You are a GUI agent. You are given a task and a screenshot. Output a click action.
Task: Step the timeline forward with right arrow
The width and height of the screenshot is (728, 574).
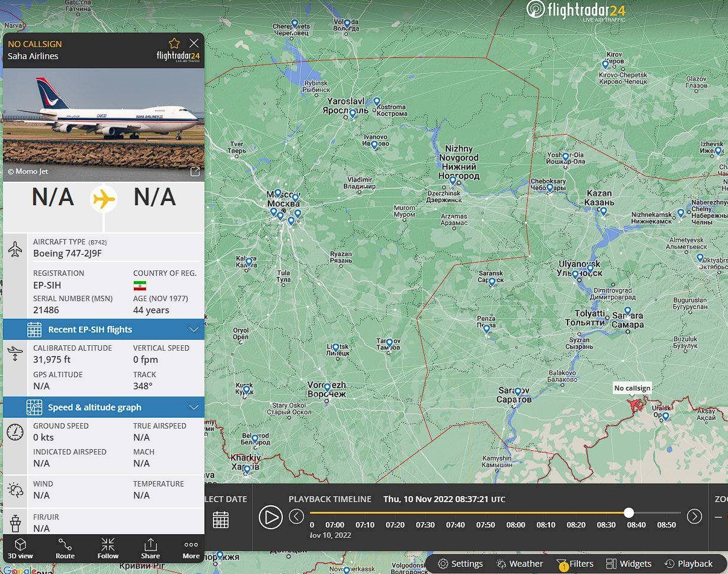pos(694,517)
